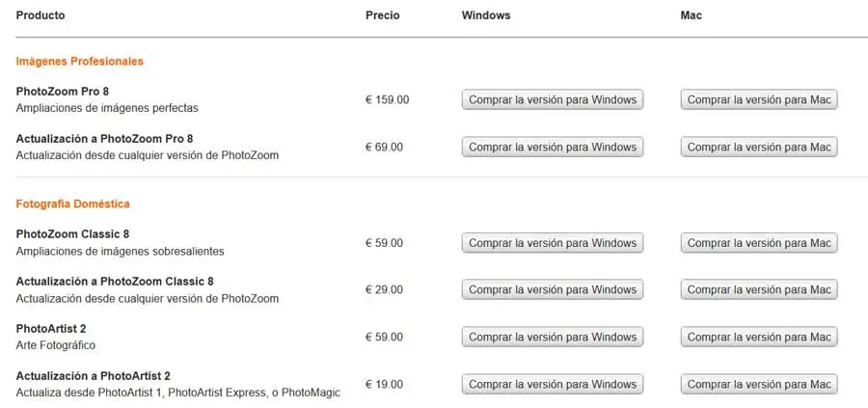The width and height of the screenshot is (868, 408).
Task: Buy PhotoZoom Pro 8 for Mac
Action: coord(759,99)
